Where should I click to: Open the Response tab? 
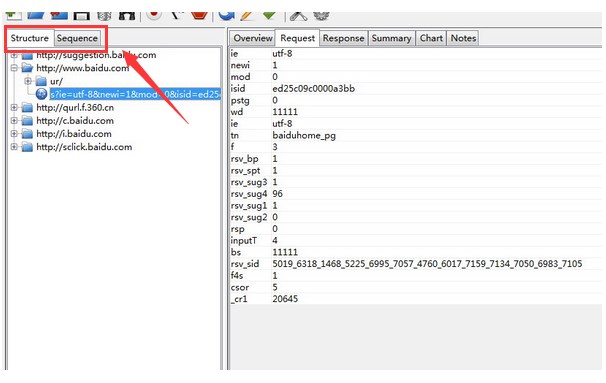[x=344, y=38]
